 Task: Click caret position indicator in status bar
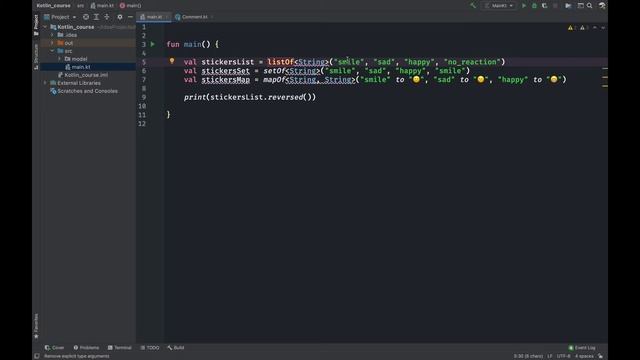[528, 356]
